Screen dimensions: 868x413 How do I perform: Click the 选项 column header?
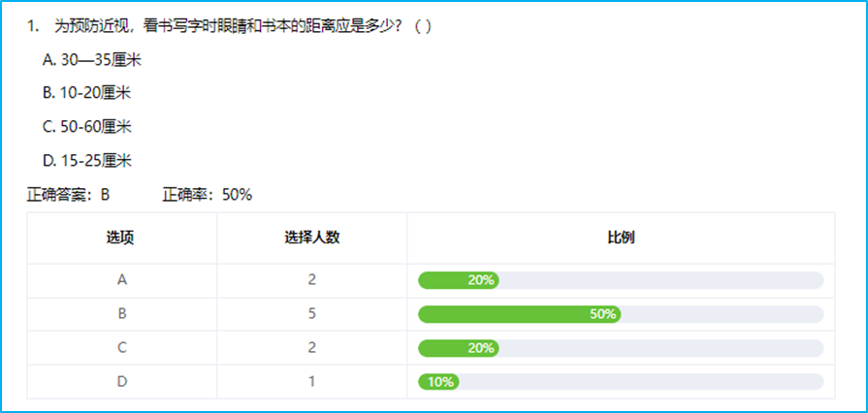(121, 238)
